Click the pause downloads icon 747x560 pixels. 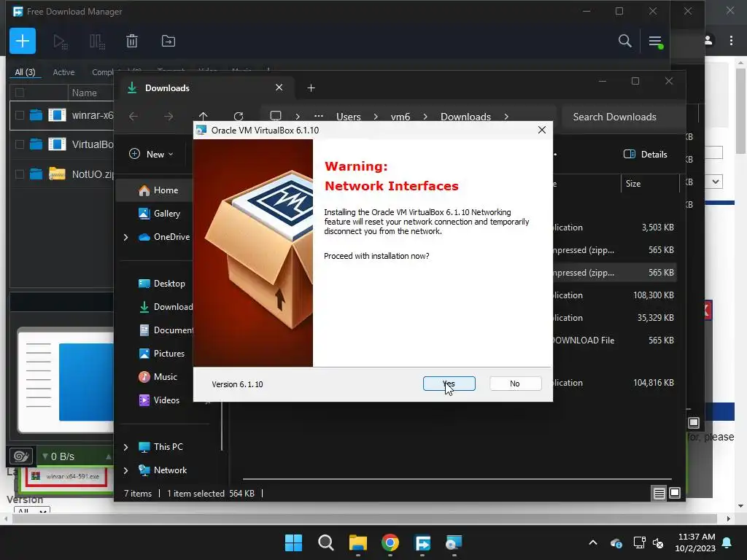click(x=97, y=42)
